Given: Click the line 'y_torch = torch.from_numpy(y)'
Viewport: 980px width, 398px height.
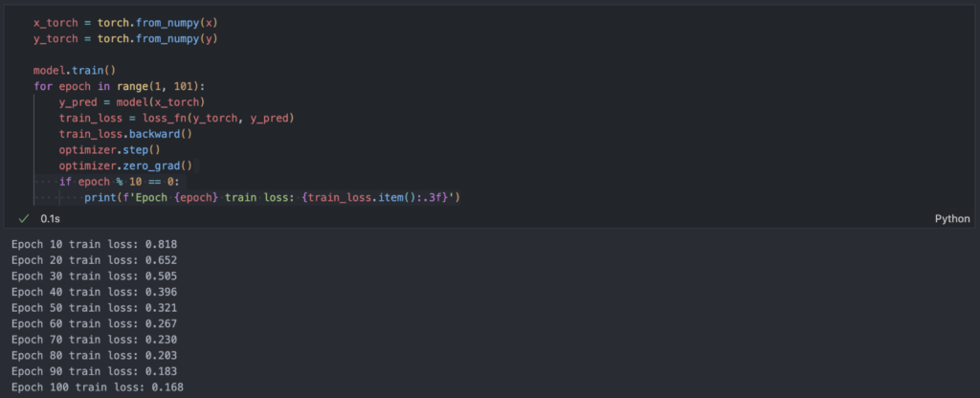Looking at the screenshot, I should point(125,38).
